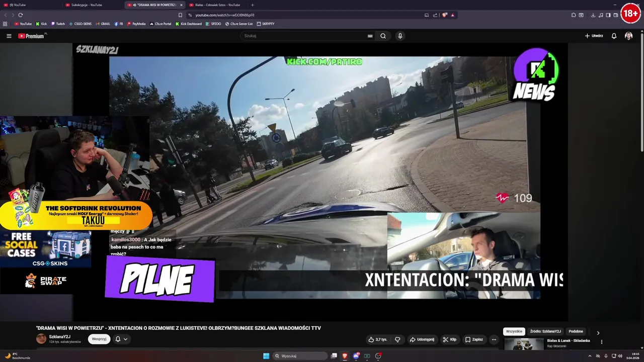Image resolution: width=644 pixels, height=362 pixels.
Task: Reload the page in the browser
Action: tap(21, 15)
